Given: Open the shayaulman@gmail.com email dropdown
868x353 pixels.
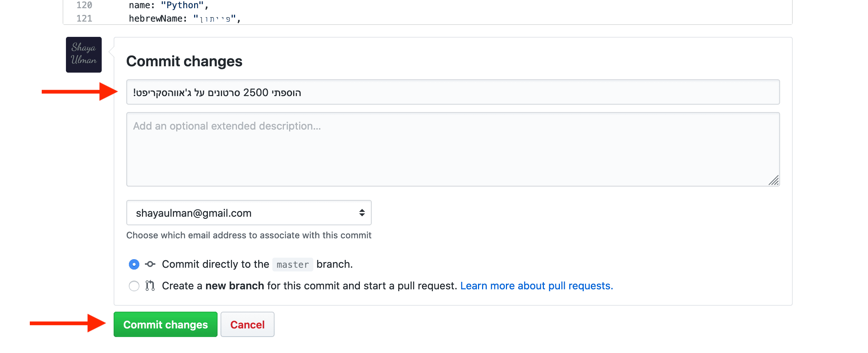Looking at the screenshot, I should point(248,213).
